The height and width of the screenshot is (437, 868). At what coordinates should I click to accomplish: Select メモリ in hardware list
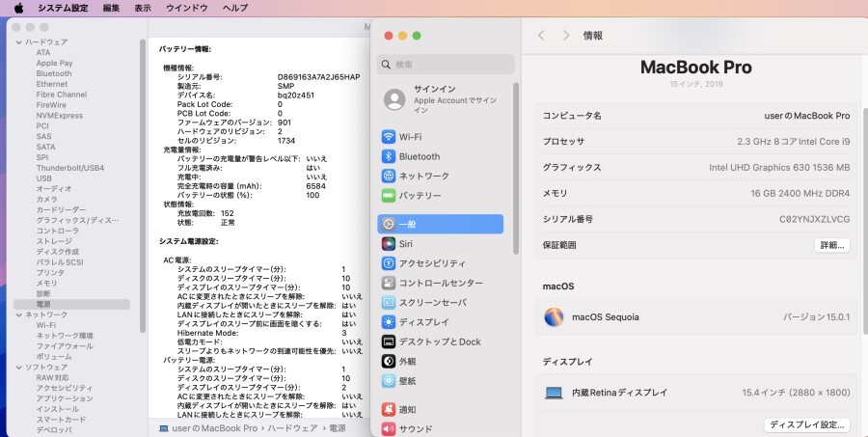click(46, 283)
